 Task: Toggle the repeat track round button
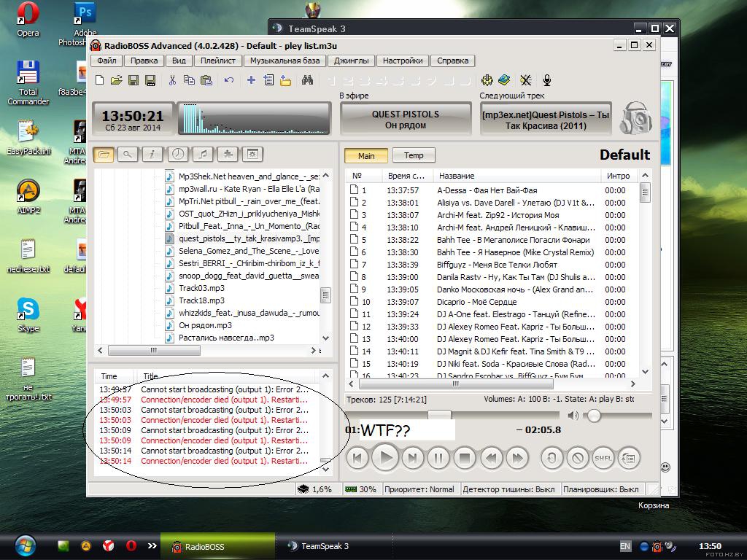551,458
